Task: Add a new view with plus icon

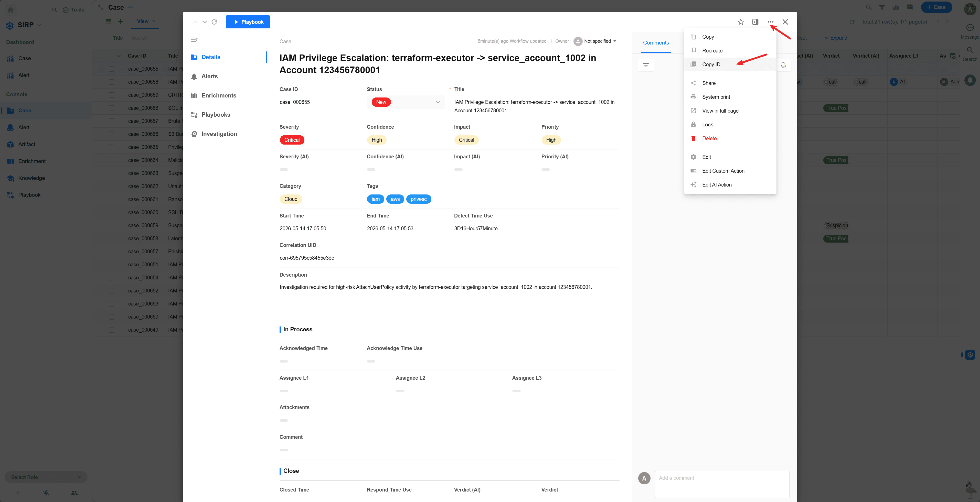Action: tap(120, 21)
